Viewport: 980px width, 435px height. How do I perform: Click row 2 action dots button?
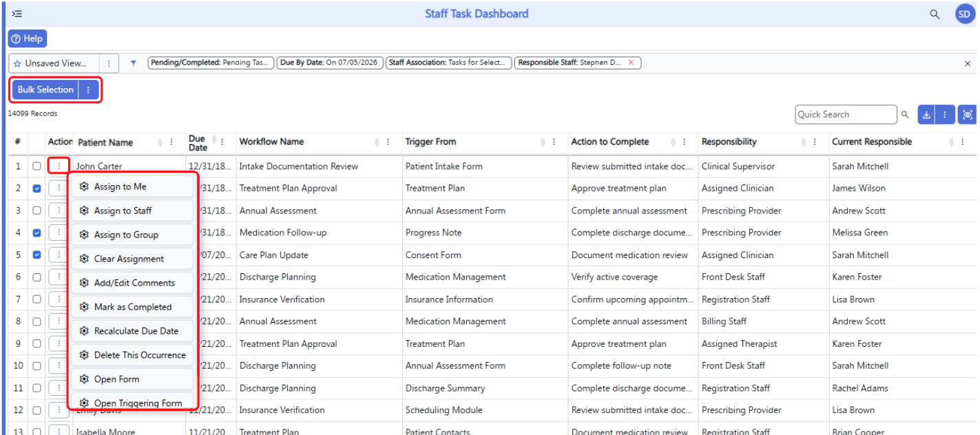click(x=59, y=189)
